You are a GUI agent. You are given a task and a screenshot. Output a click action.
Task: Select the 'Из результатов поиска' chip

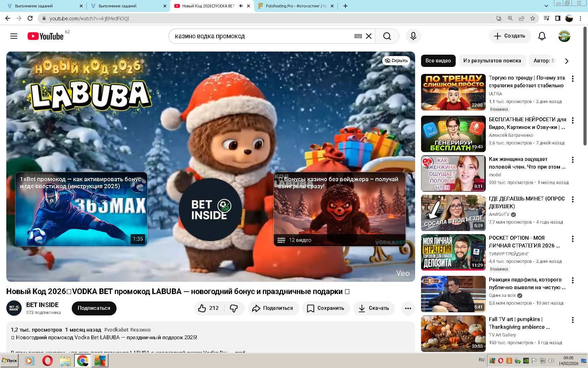pos(492,61)
